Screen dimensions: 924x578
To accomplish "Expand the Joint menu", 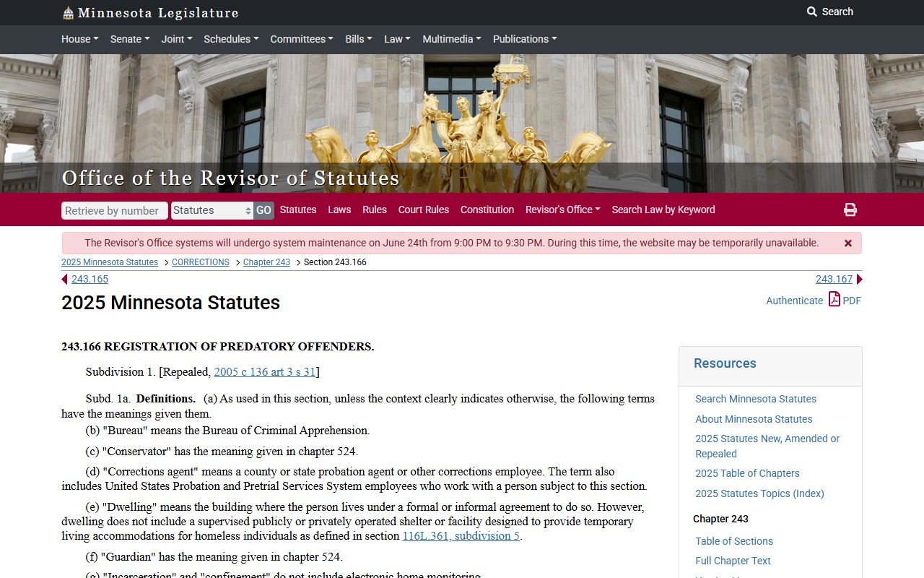I will [177, 39].
